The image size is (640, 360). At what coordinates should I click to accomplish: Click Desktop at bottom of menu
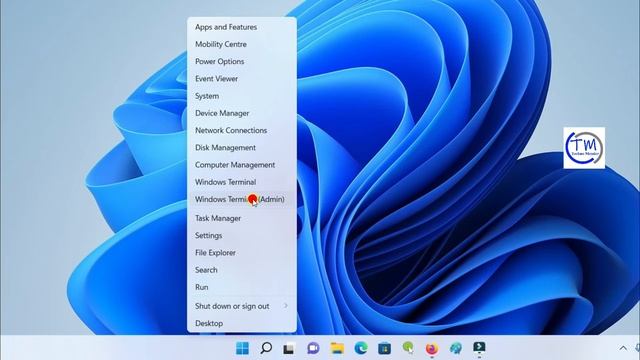242,323
